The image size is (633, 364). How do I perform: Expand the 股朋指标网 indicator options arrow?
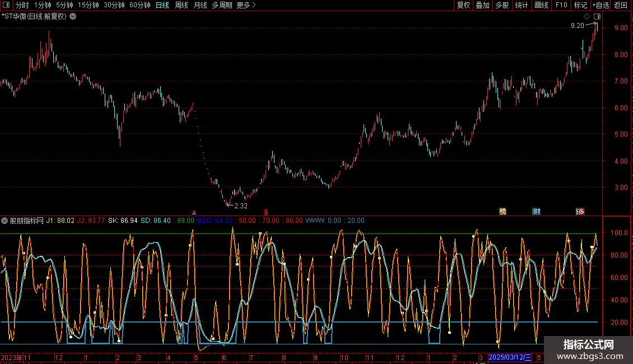click(4, 221)
